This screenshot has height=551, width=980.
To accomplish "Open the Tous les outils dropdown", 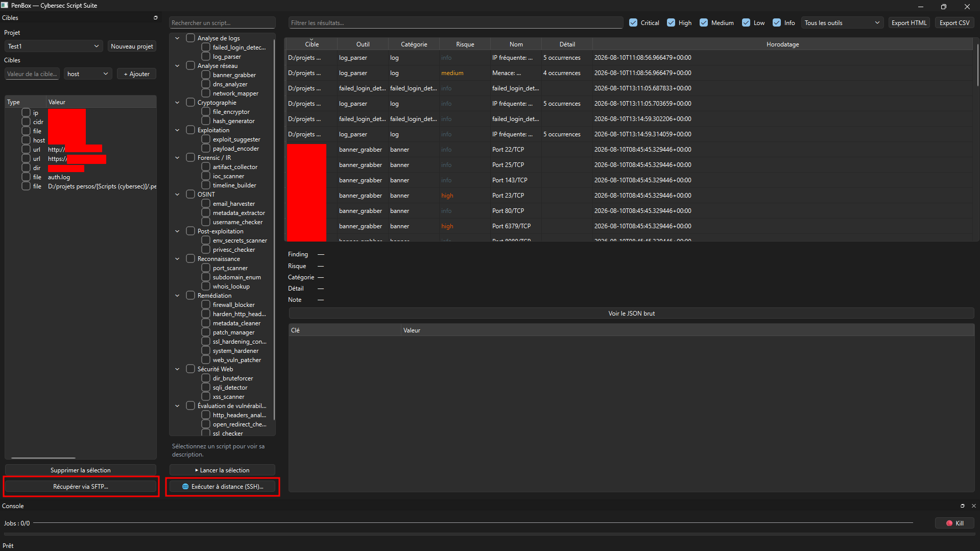I will [x=842, y=23].
